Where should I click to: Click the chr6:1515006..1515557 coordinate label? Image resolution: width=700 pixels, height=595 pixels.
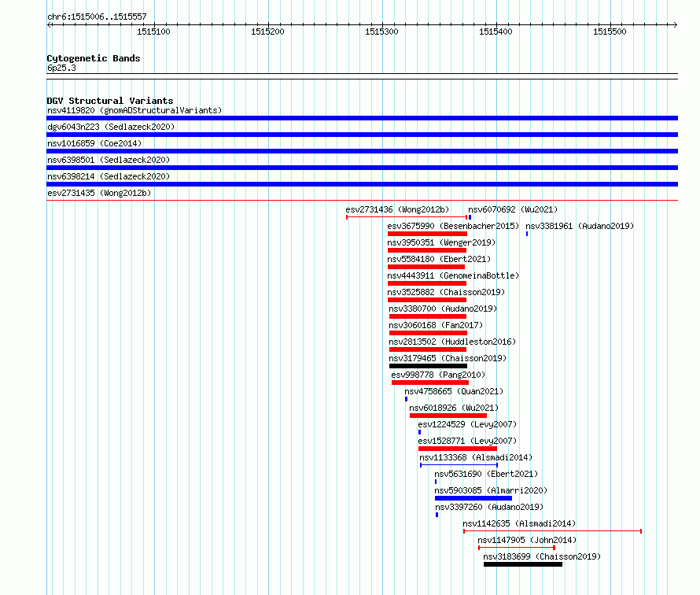tap(97, 17)
